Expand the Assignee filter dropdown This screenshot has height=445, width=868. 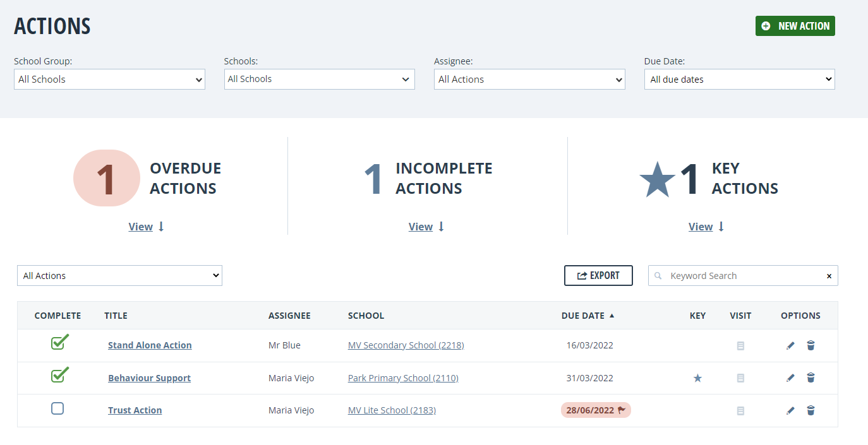pyautogui.click(x=529, y=79)
